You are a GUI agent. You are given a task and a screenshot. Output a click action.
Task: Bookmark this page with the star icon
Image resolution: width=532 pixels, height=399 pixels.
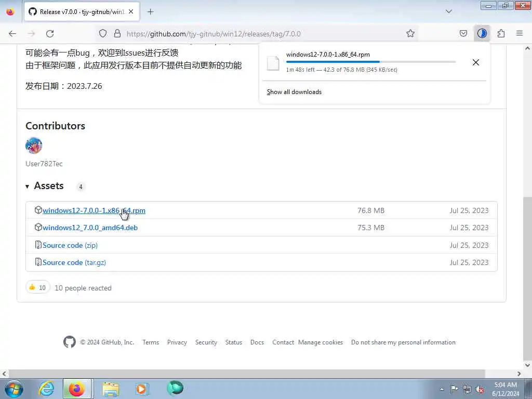410,33
